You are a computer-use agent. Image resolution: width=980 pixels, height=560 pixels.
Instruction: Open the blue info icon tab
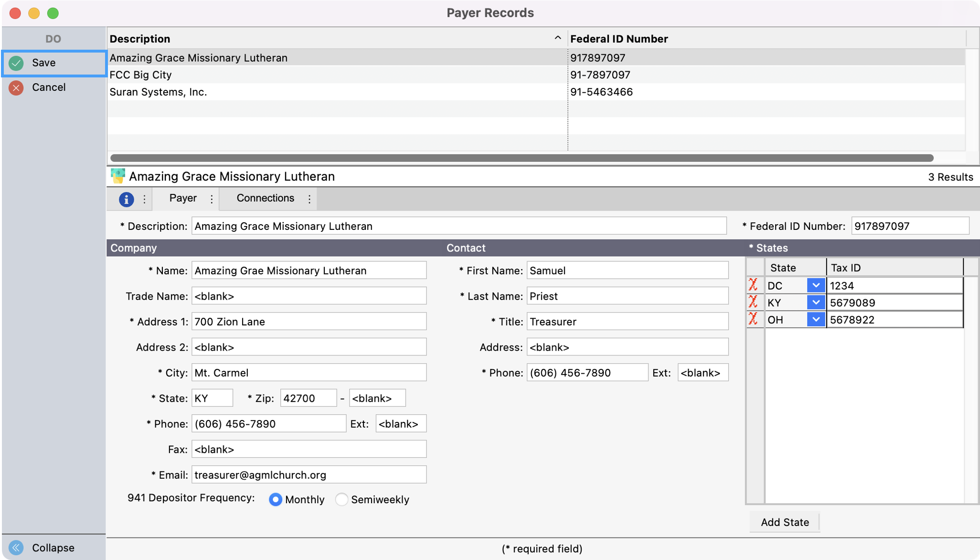126,199
